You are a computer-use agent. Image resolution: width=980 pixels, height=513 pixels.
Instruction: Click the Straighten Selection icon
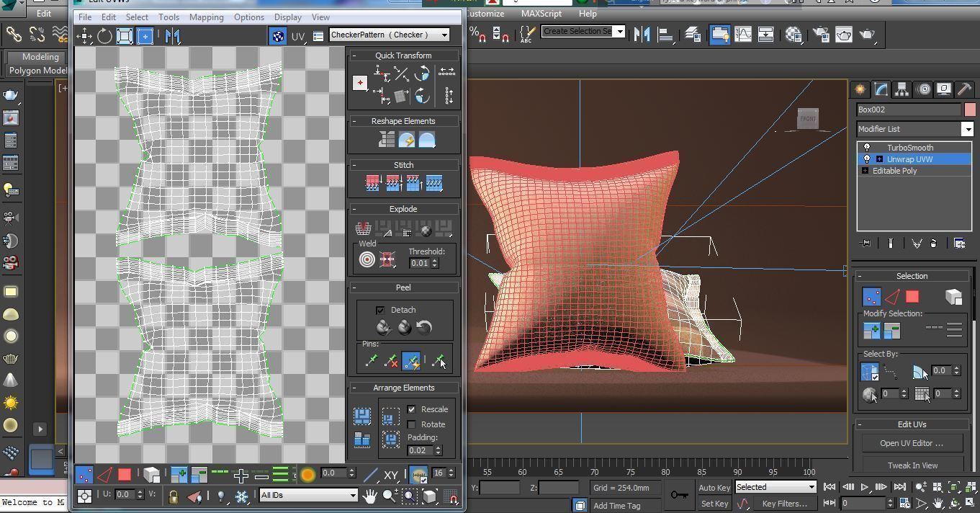pyautogui.click(x=387, y=140)
